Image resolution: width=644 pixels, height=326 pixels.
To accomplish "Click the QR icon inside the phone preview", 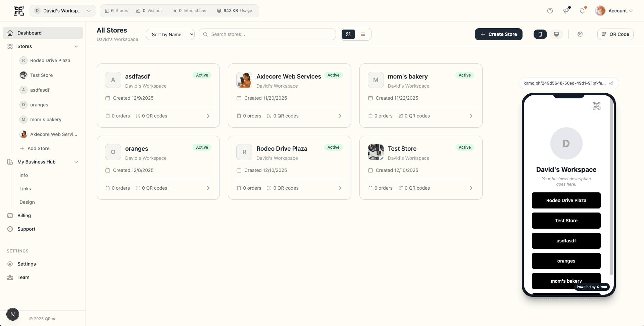I will point(597,105).
